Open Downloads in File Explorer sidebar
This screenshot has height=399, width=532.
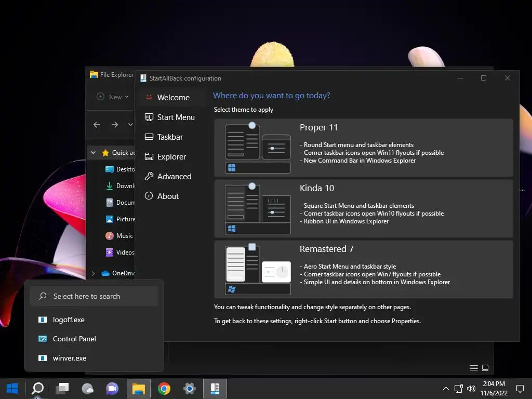[x=120, y=185]
